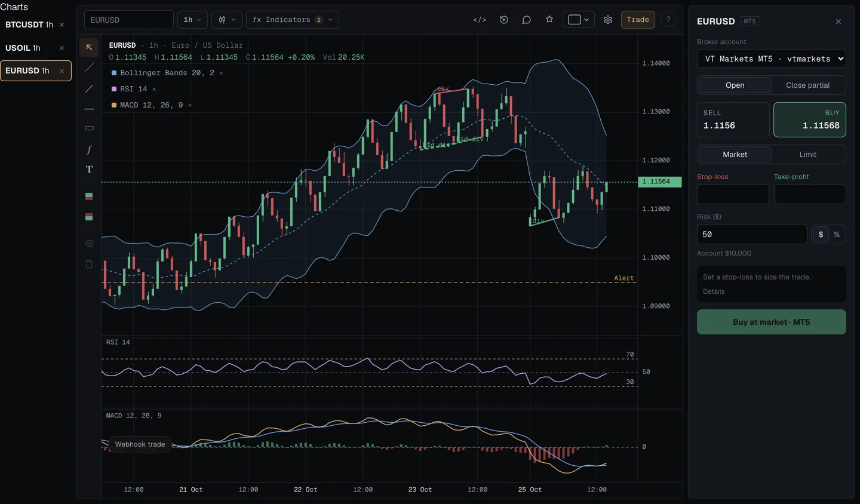Click the replay icon in top toolbar
860x504 pixels.
tap(504, 20)
